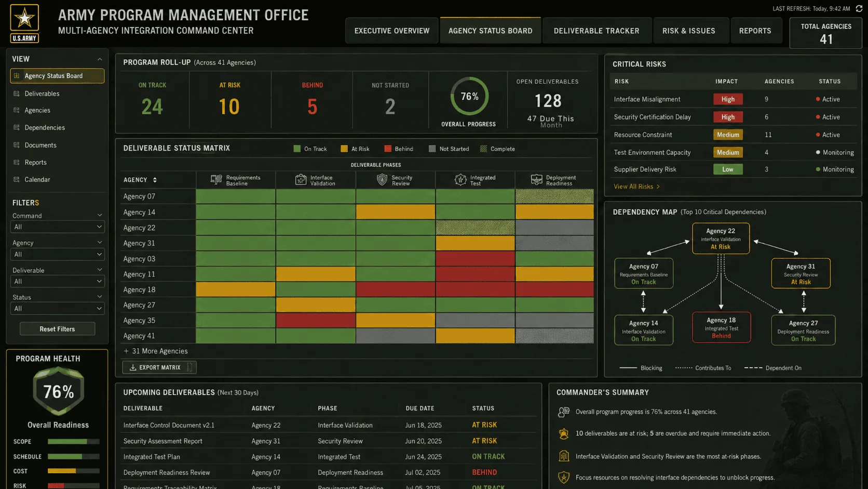Click the Export Matrix button
This screenshot has width=868, height=489.
pos(159,367)
